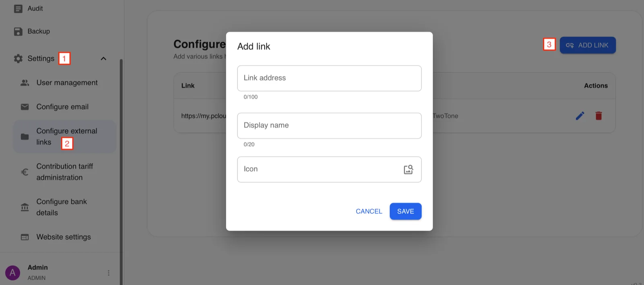Click the Admin user name text
This screenshot has width=644, height=285.
pos(37,268)
